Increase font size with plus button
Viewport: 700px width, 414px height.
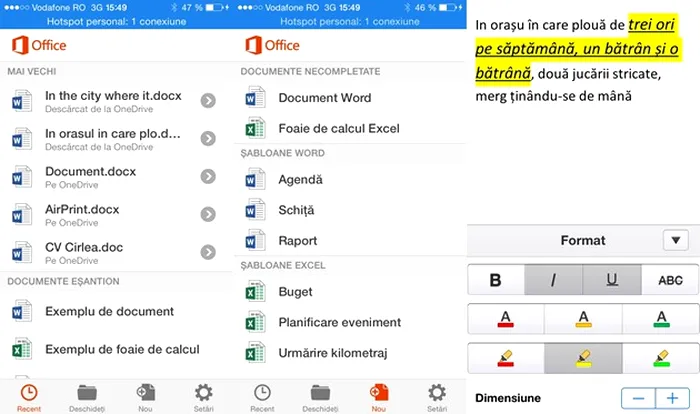tap(673, 398)
